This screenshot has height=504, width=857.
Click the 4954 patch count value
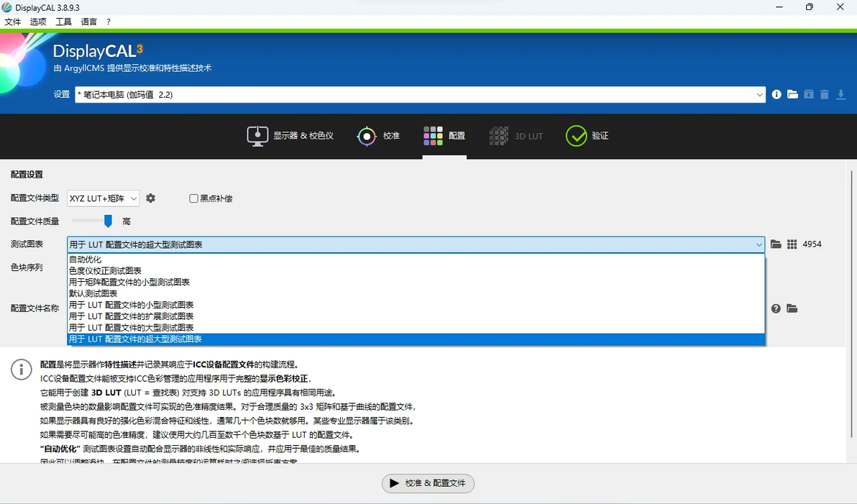click(x=812, y=244)
